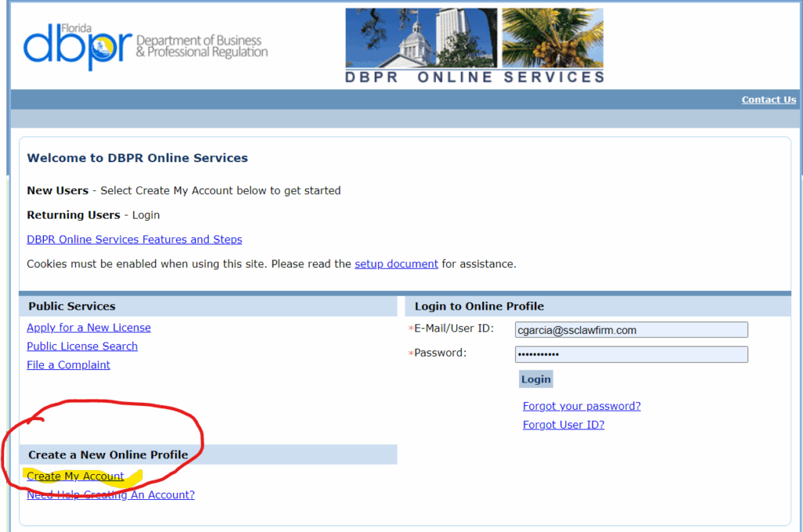Click the Florida DBPR logo
Viewport: 803px width, 532px height.
[x=145, y=45]
